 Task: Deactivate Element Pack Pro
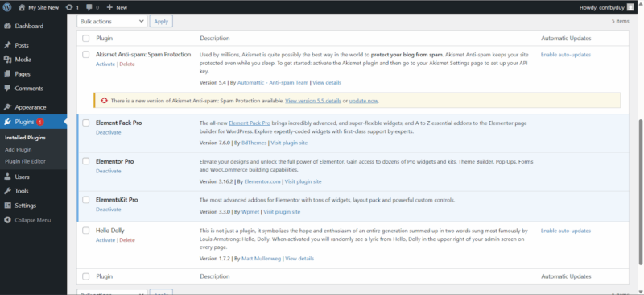pyautogui.click(x=109, y=132)
